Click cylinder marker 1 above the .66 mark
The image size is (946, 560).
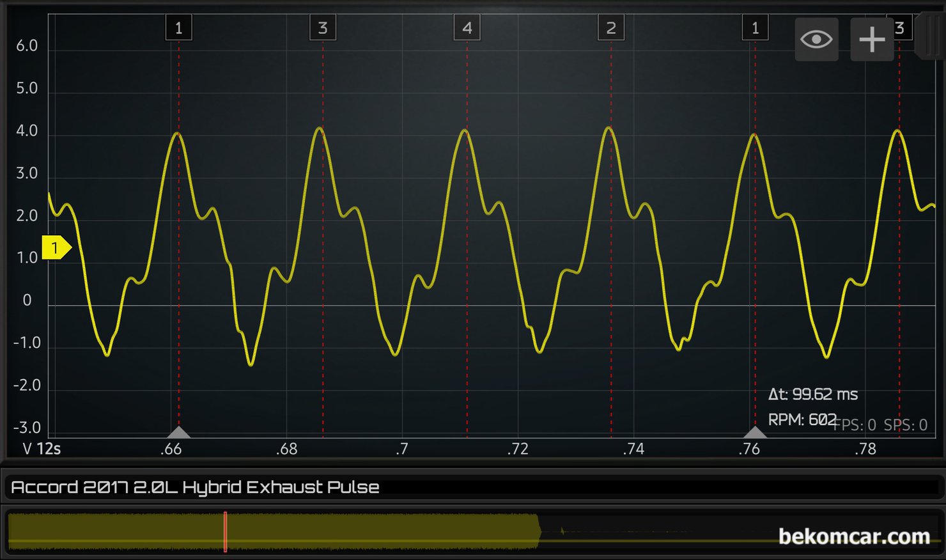pos(178,28)
